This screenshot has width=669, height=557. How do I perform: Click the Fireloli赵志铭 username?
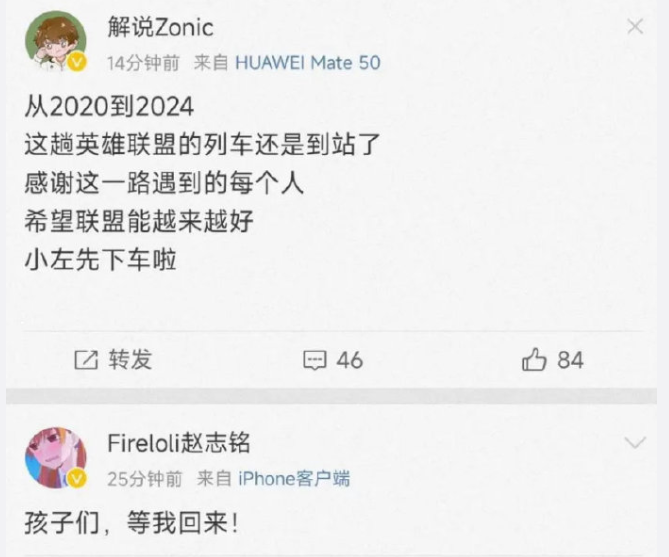pyautogui.click(x=179, y=443)
